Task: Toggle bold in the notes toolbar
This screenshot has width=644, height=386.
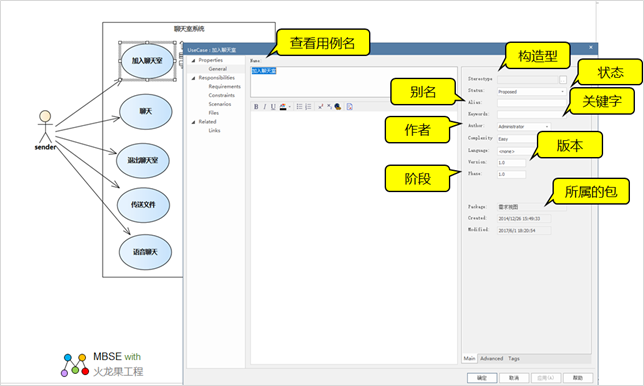Action: (x=256, y=107)
